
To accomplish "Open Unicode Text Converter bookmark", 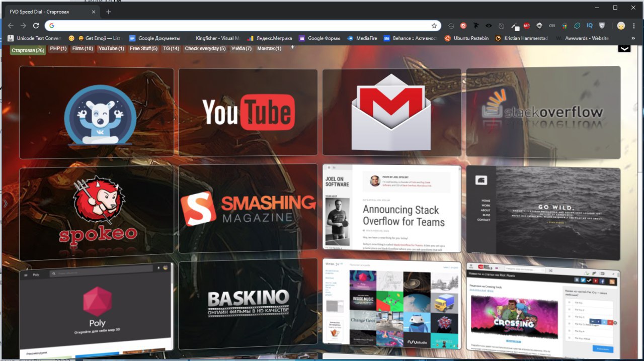I will tap(34, 38).
